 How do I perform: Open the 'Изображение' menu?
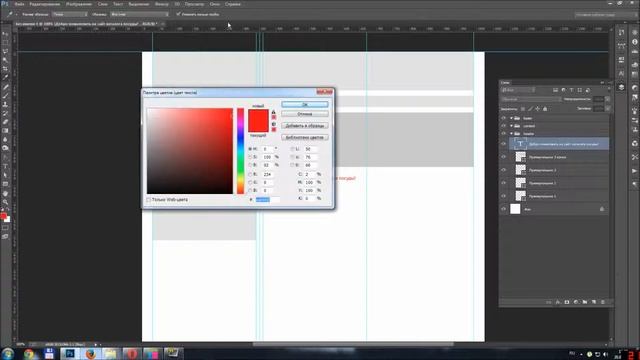pyautogui.click(x=79, y=4)
